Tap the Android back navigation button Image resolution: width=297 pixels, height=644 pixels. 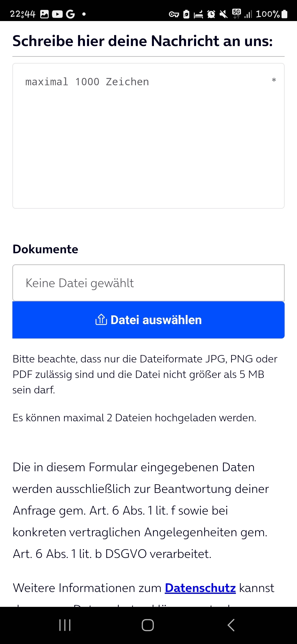click(231, 625)
